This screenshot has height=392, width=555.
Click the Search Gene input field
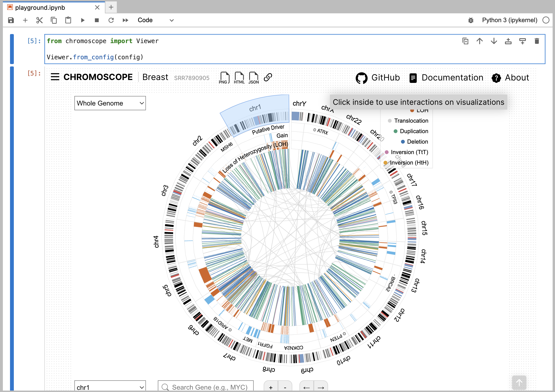206,386
